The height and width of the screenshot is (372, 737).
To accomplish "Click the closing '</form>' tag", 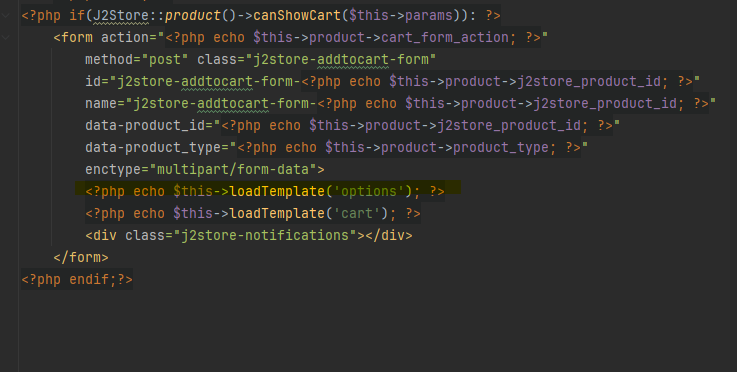I will 81,257.
